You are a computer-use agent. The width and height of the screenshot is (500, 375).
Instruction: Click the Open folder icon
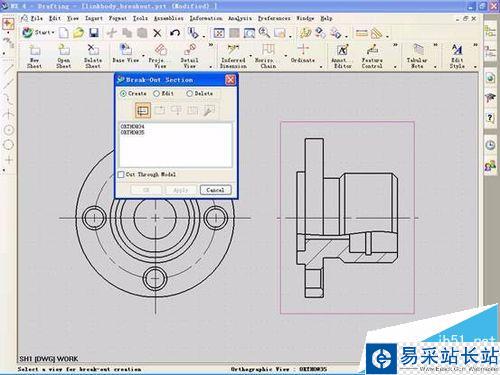(78, 33)
